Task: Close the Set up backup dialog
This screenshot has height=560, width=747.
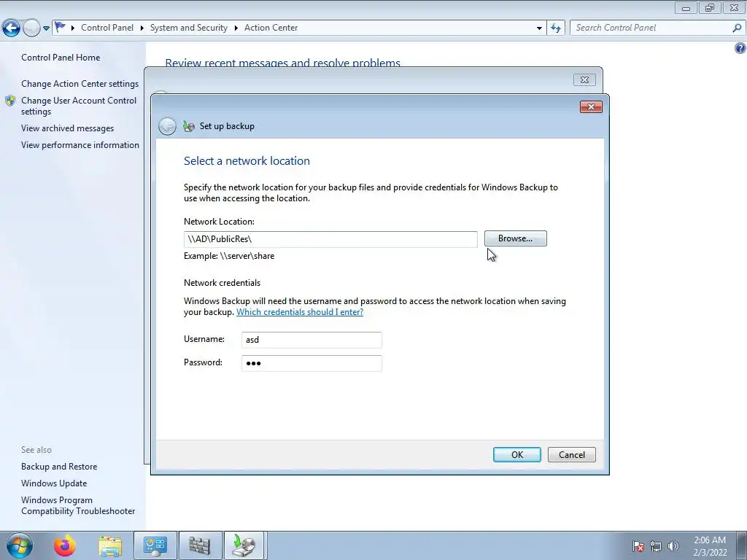Action: coord(591,106)
